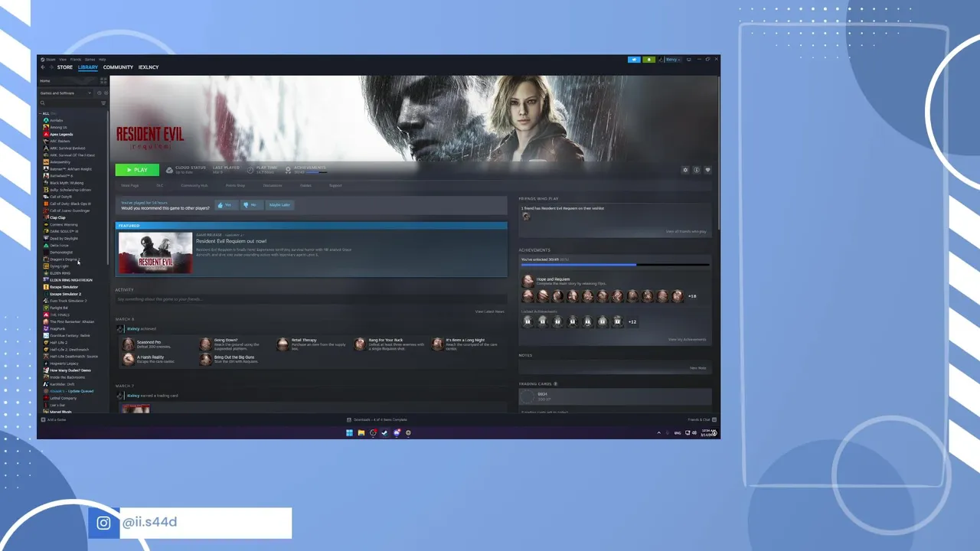Select Among Us in the library
Screen dimensions: 980x551
tap(58, 127)
